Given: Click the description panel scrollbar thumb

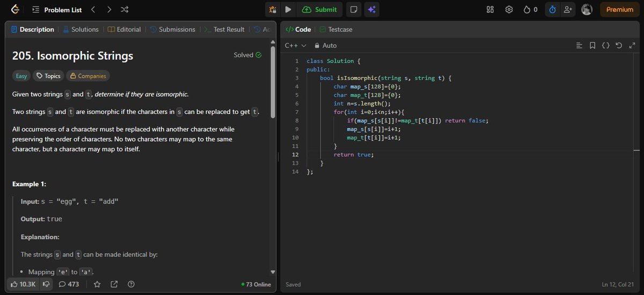Looking at the screenshot, I should 273,82.
